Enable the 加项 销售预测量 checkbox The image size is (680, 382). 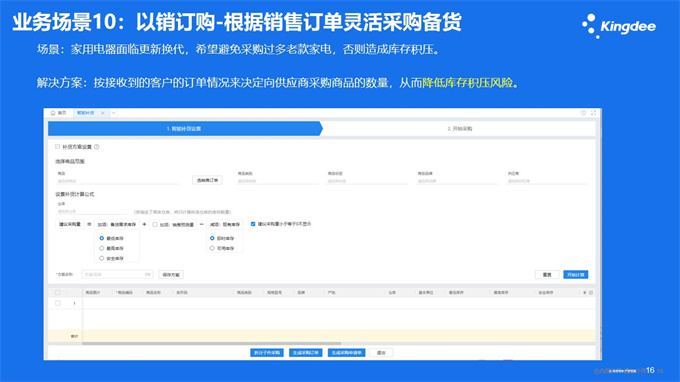coord(155,225)
